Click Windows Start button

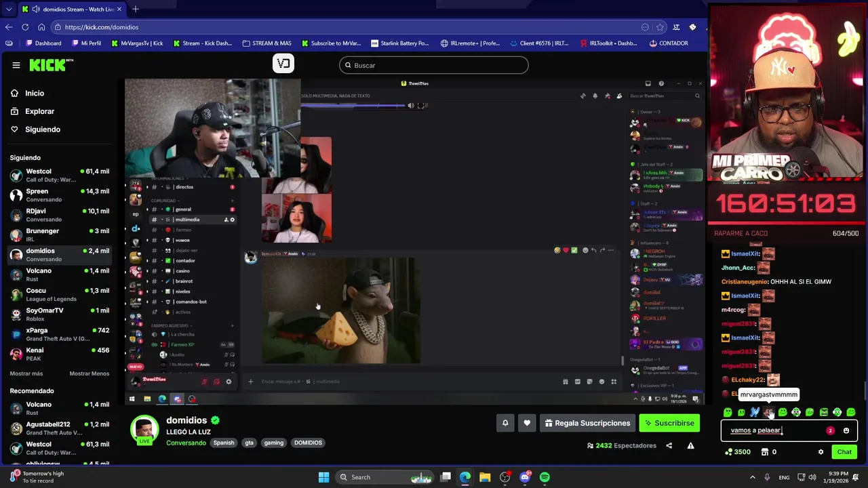(323, 477)
